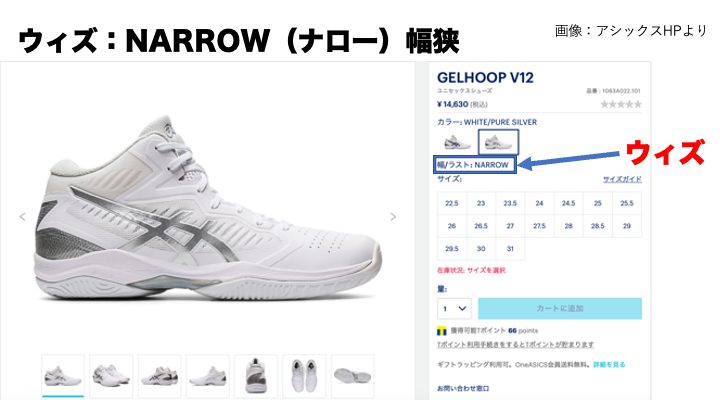Click the T-point logo icon
Viewport: 720px width, 405px height.
442,331
